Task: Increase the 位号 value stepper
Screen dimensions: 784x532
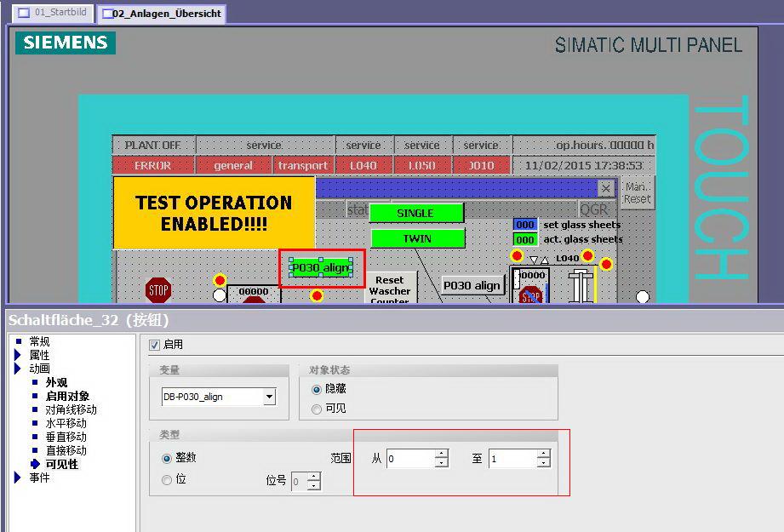Action: (x=313, y=477)
